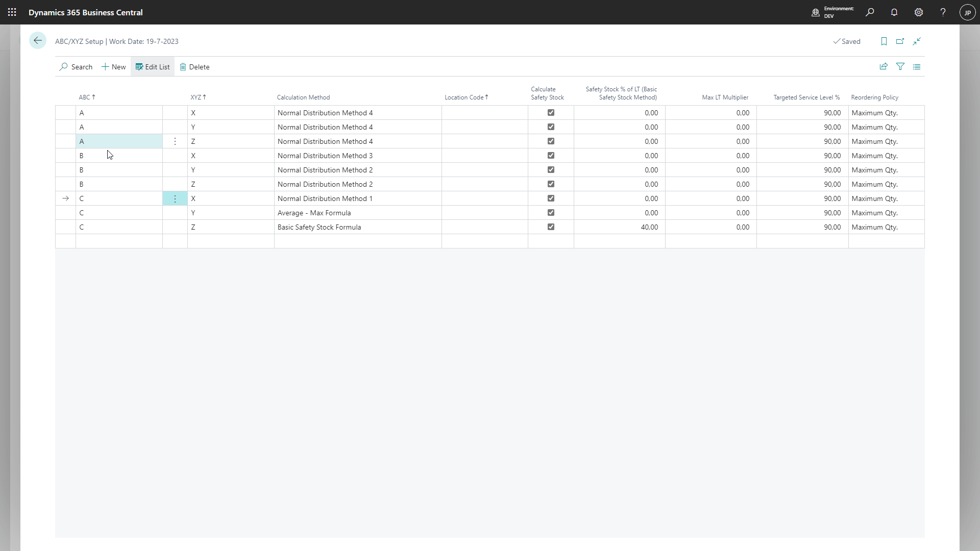Click the New button to add record
The width and height of the screenshot is (980, 551).
point(113,67)
